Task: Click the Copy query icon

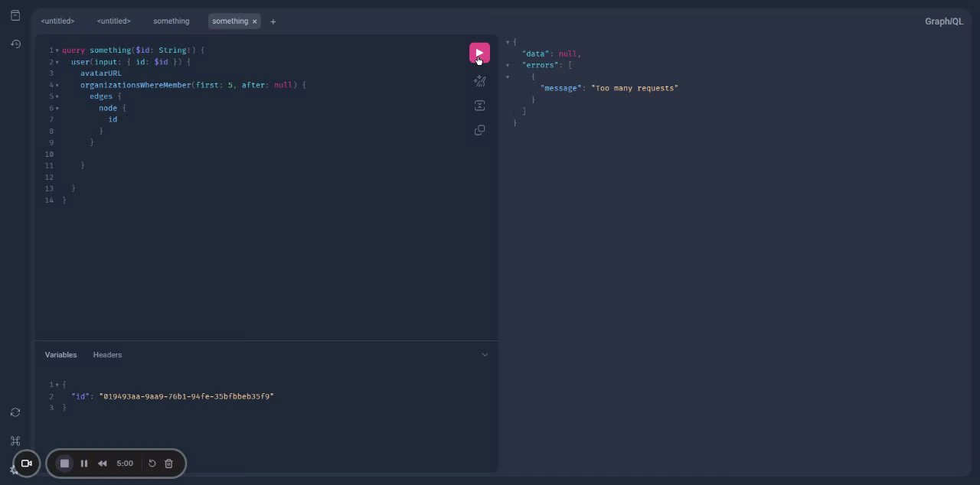Action: tap(479, 130)
